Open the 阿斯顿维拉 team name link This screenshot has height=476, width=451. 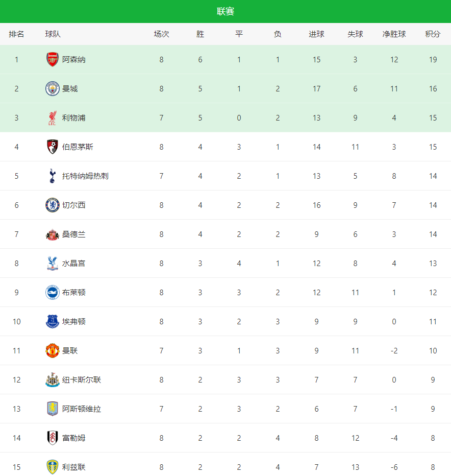pyautogui.click(x=82, y=409)
